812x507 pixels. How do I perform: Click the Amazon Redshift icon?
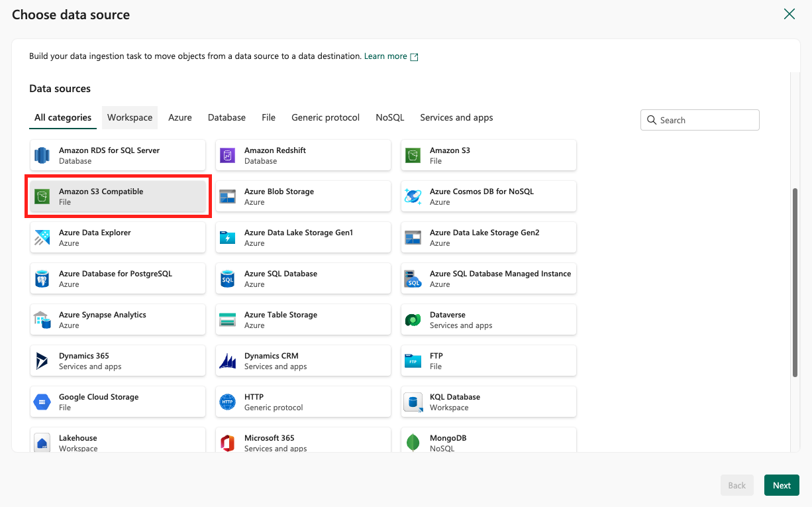click(x=228, y=156)
